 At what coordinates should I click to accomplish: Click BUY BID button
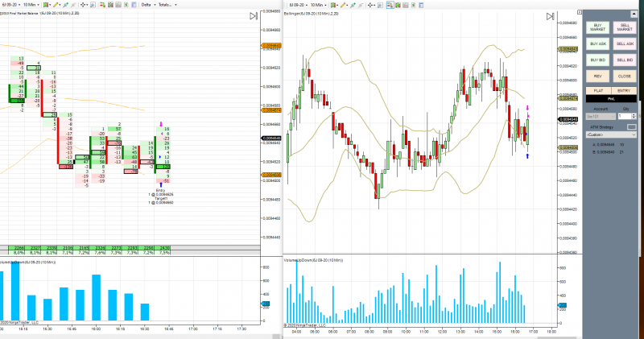pyautogui.click(x=597, y=60)
